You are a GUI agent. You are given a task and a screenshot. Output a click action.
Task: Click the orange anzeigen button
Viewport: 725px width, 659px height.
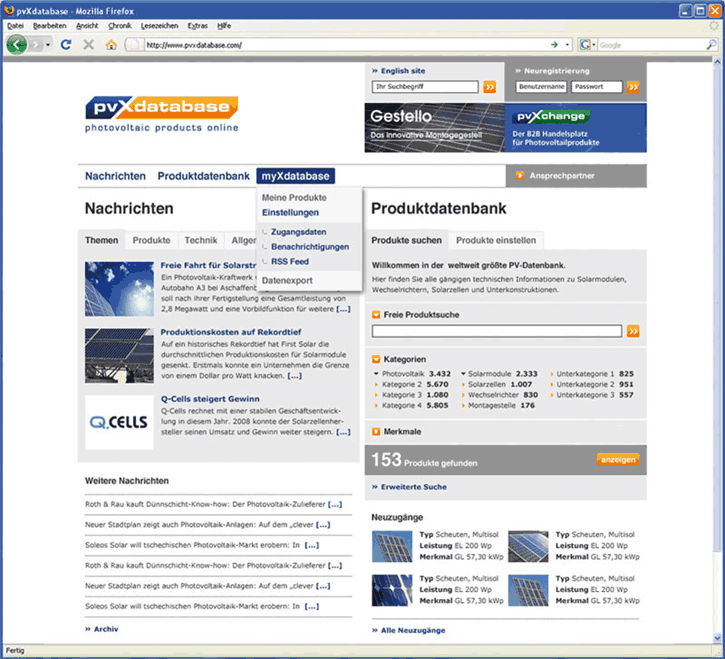[618, 459]
